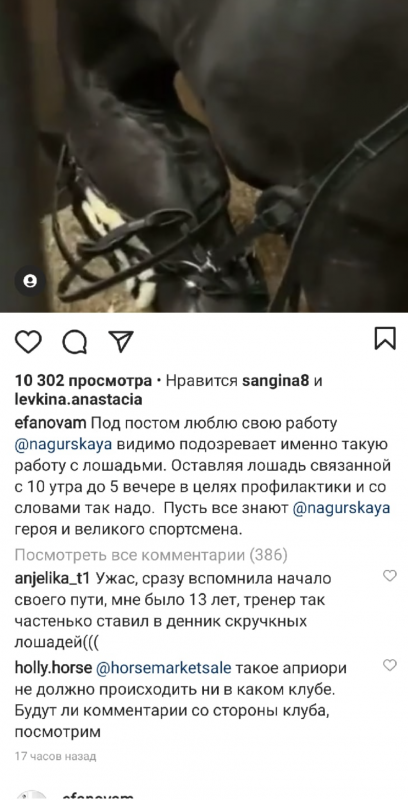Open next post avatar at bottom

tap(32, 795)
